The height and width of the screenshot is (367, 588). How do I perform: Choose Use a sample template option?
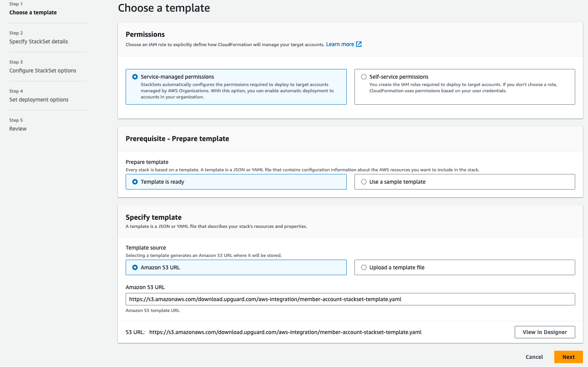(x=364, y=182)
